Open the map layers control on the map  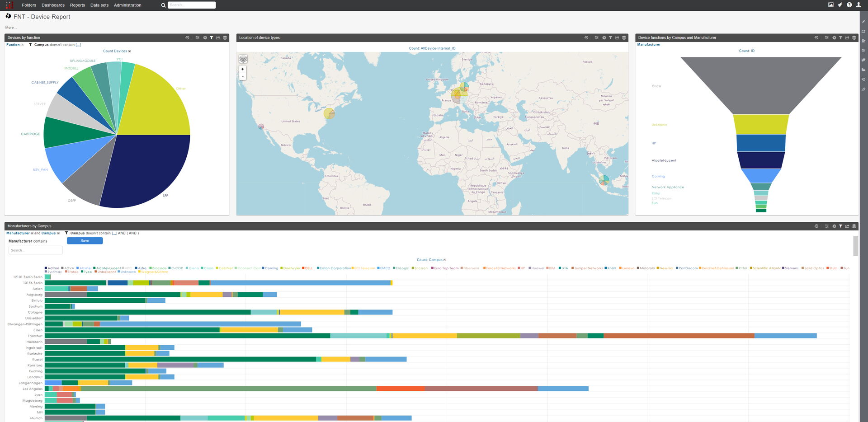point(243,59)
